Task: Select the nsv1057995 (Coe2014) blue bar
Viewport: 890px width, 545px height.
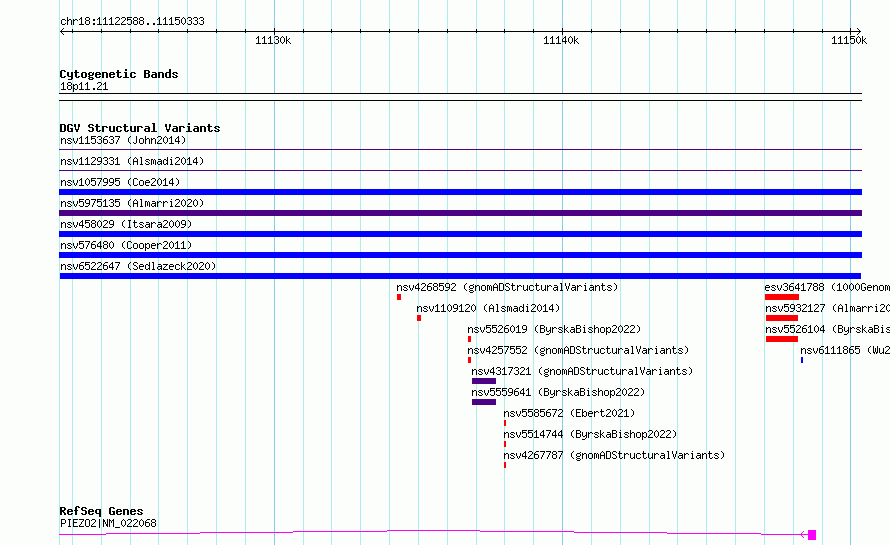Action: (460, 192)
